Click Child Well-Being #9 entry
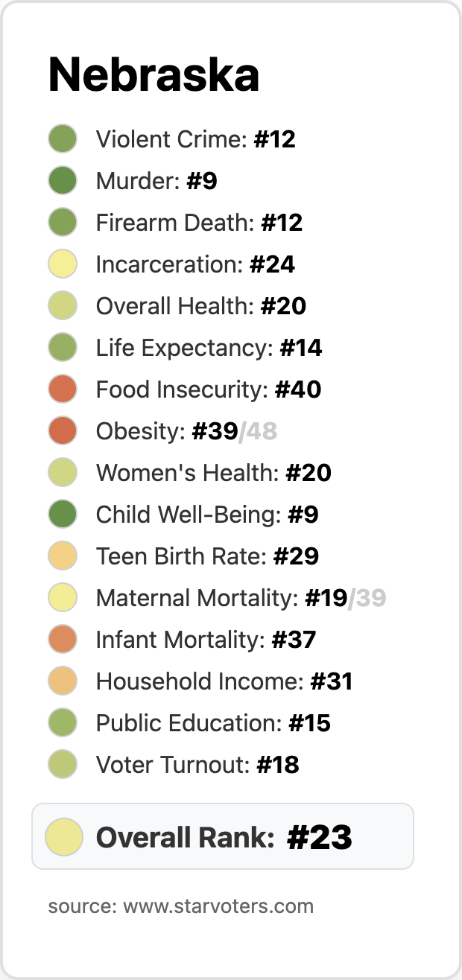Image resolution: width=462 pixels, height=980 pixels. 207,515
